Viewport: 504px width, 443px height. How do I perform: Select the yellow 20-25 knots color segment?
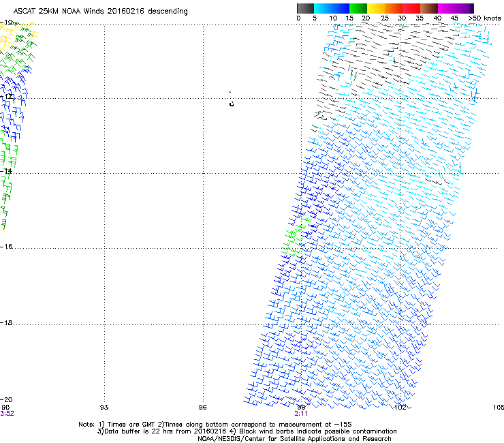click(376, 8)
